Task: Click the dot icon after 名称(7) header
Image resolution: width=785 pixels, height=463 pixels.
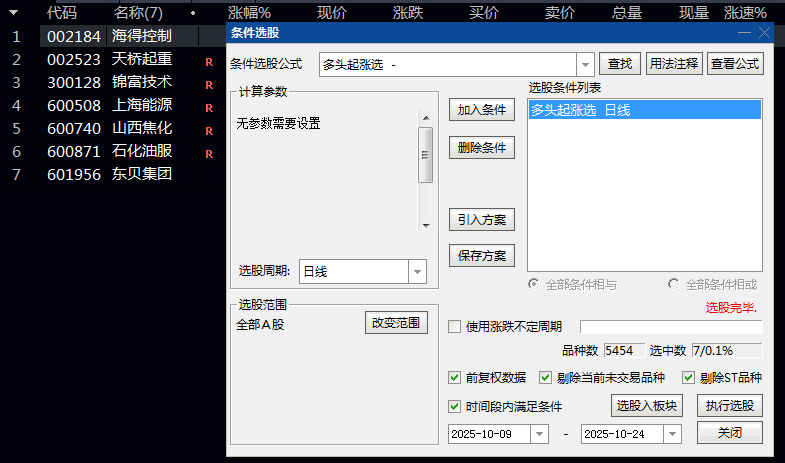Action: click(193, 13)
